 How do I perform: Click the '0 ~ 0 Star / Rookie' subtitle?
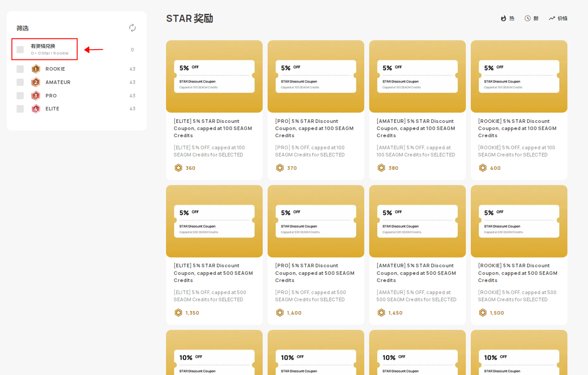[50, 53]
